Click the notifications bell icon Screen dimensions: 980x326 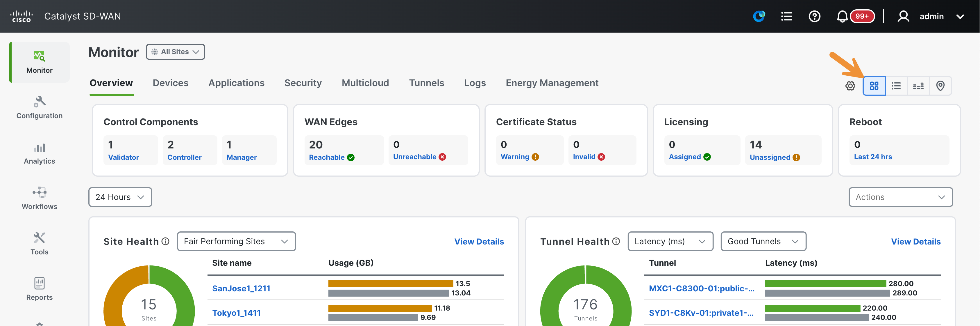coord(842,16)
